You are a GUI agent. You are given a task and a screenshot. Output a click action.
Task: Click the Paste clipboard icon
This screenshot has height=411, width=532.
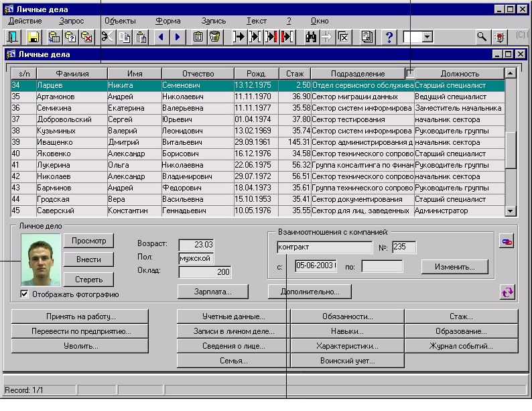(141, 37)
